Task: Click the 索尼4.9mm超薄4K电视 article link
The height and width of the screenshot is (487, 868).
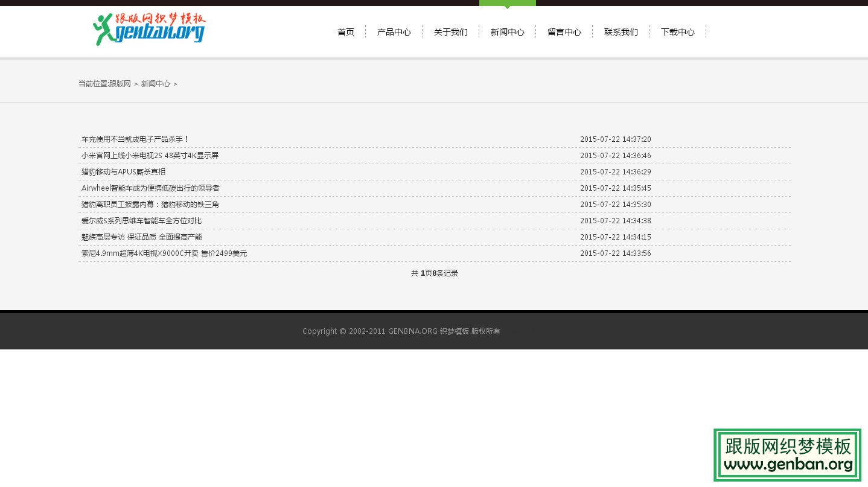Action: (x=164, y=253)
